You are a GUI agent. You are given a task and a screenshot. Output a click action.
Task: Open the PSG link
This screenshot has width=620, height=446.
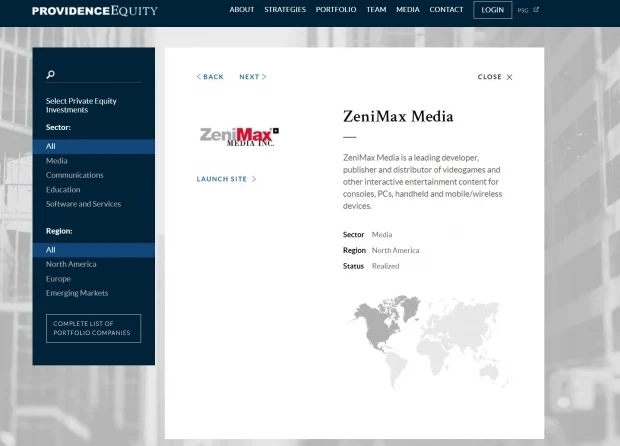pyautogui.click(x=523, y=10)
